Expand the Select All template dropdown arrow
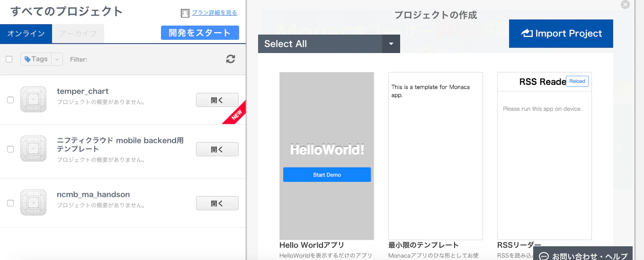 pos(391,44)
